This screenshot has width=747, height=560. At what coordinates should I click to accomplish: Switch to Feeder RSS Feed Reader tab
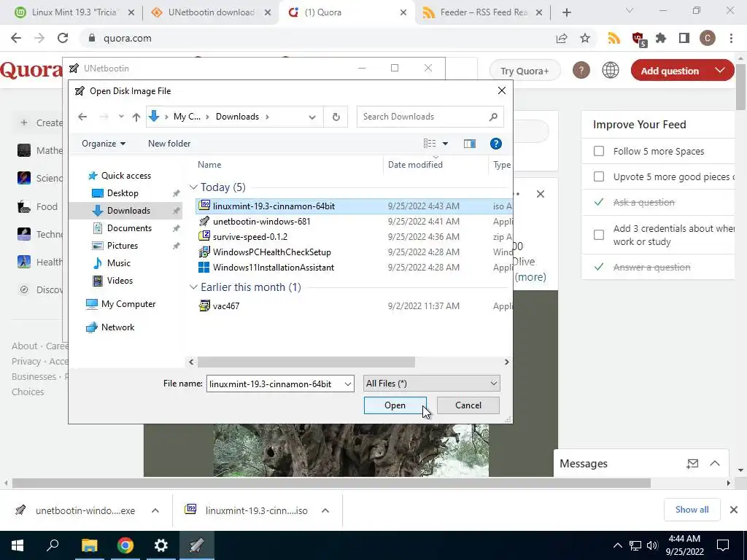point(483,12)
